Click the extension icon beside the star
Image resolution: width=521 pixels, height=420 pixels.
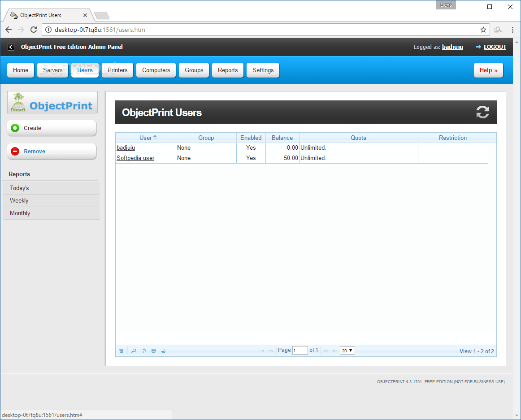point(498,30)
